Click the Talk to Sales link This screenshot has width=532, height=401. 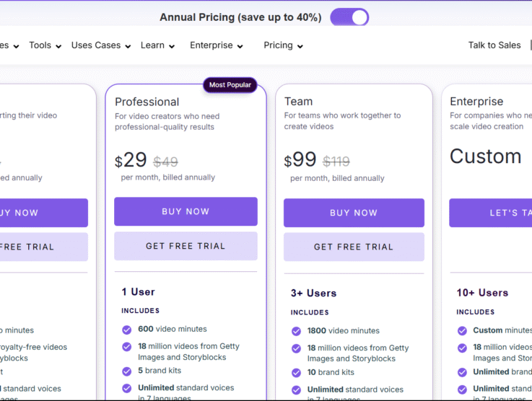494,45
